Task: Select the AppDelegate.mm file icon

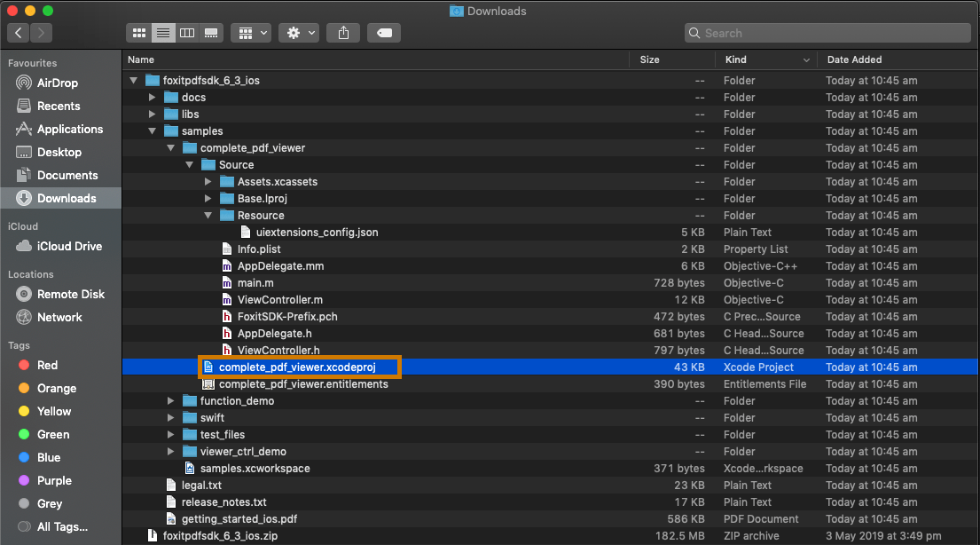Action: [x=227, y=266]
